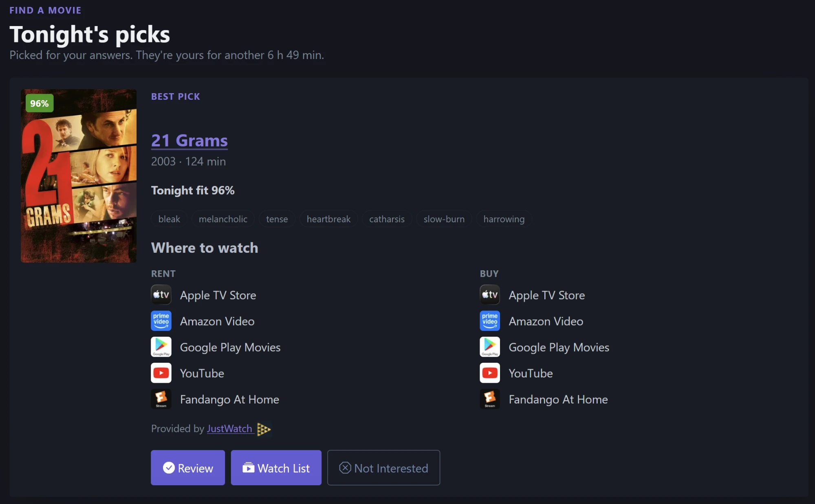Click the JustWatch logo icon

pyautogui.click(x=264, y=429)
